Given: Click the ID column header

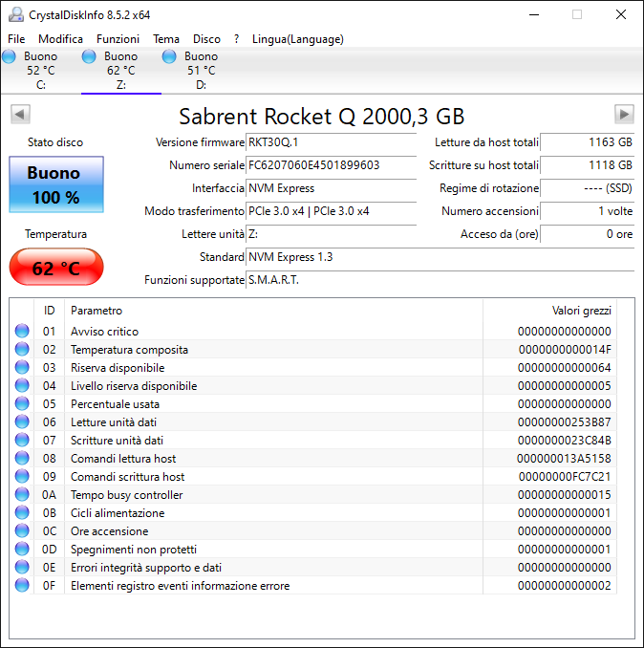Looking at the screenshot, I should (x=49, y=311).
